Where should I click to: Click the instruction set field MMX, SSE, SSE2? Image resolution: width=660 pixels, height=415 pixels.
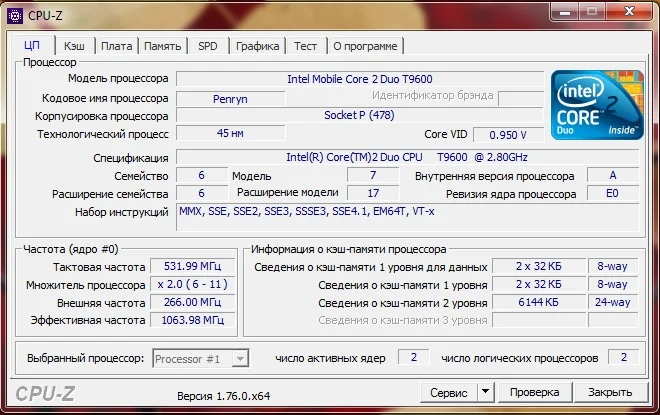click(407, 217)
